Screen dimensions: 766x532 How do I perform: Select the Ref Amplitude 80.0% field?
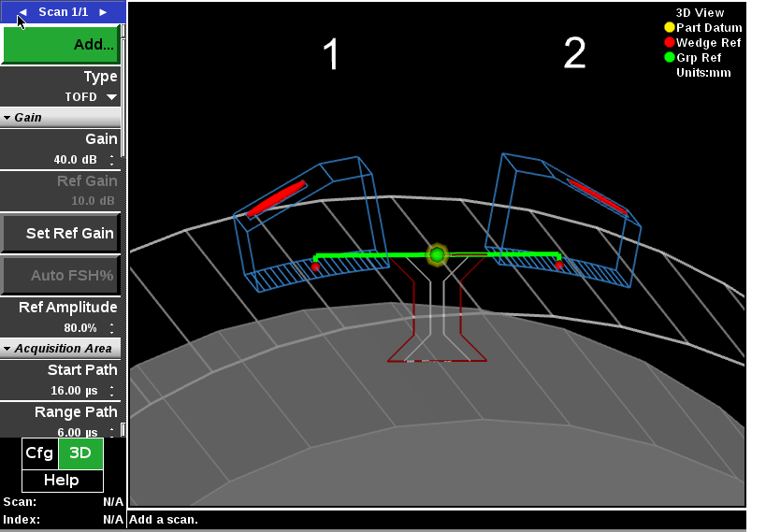pyautogui.click(x=61, y=317)
